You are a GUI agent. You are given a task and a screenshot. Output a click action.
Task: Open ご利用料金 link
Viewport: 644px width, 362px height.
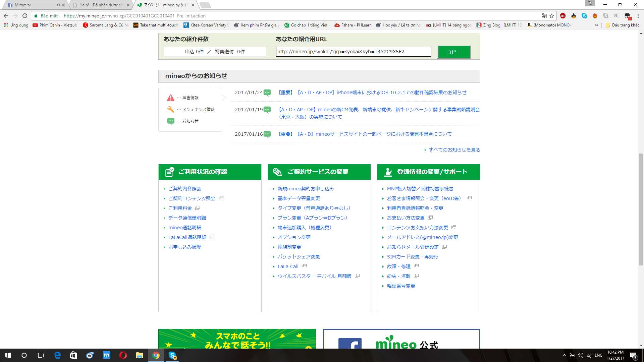point(180,208)
